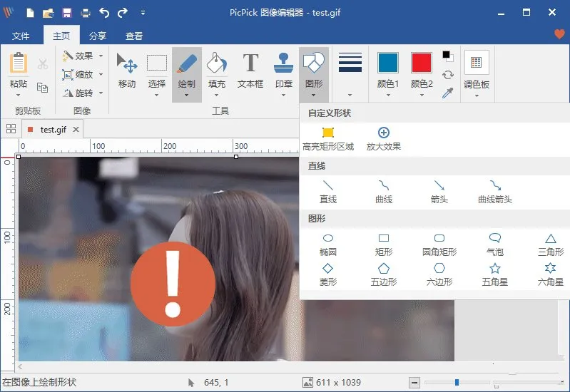Click the blue 颜色1 color swatch
The image size is (570, 392).
pyautogui.click(x=387, y=63)
